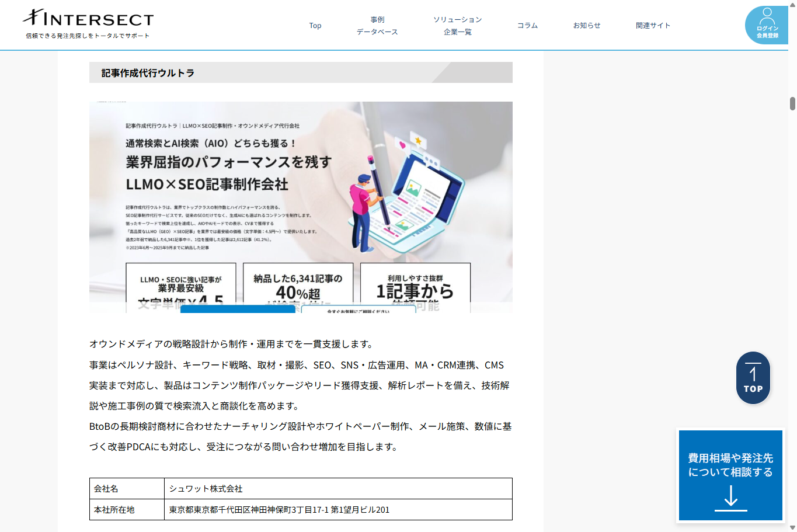Open the Top menu item
The image size is (797, 532).
(x=315, y=26)
